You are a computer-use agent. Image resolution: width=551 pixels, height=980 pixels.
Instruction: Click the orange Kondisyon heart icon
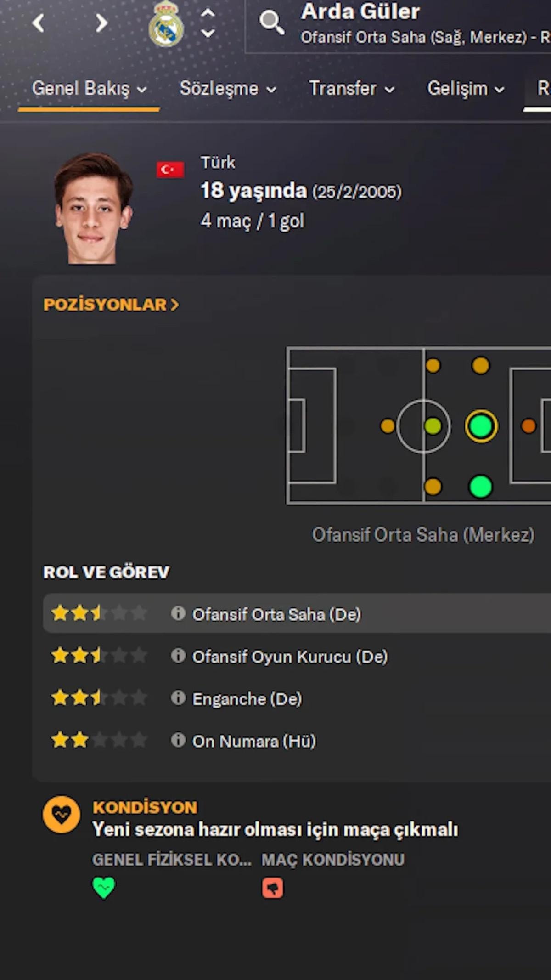coord(62,815)
